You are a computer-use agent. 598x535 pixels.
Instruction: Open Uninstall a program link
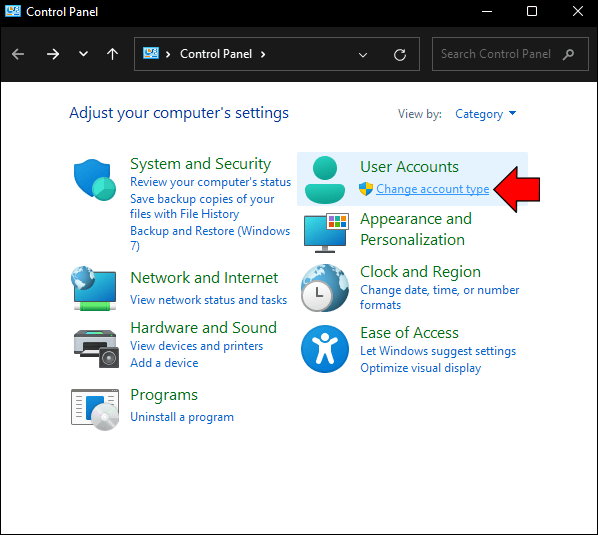[182, 417]
